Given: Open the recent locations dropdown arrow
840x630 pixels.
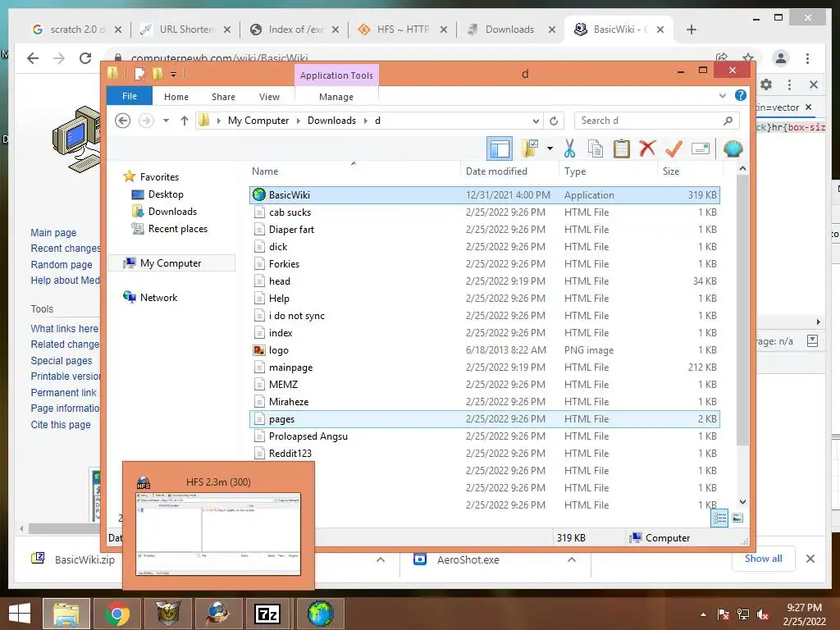Looking at the screenshot, I should 166,121.
